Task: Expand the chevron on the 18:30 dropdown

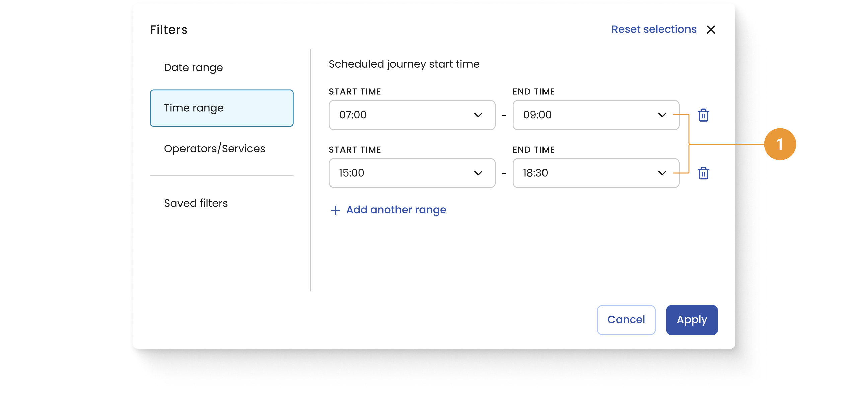Action: pos(662,173)
